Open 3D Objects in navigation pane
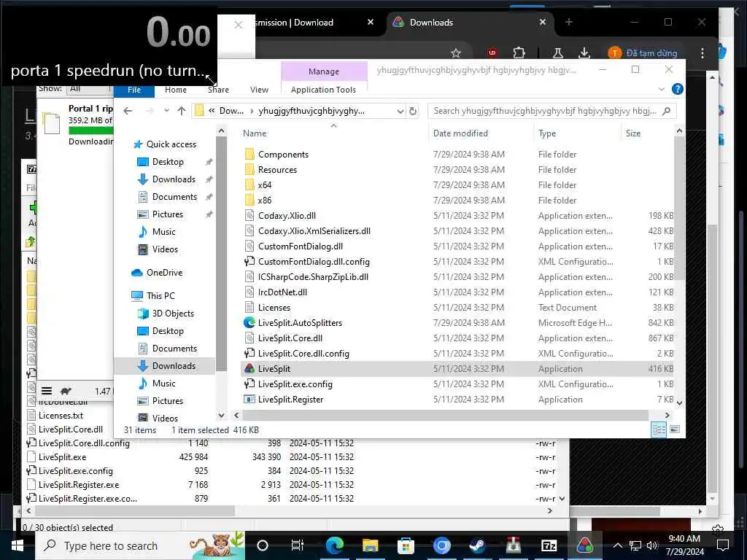 tap(173, 314)
